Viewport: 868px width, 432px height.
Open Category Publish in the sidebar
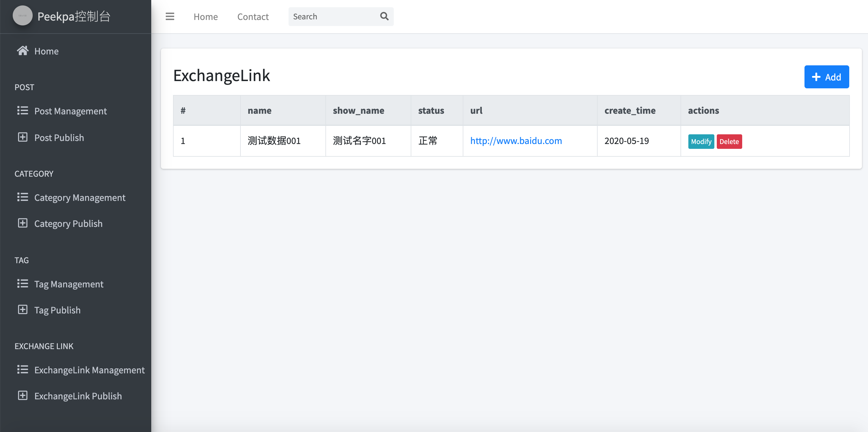pyautogui.click(x=68, y=224)
